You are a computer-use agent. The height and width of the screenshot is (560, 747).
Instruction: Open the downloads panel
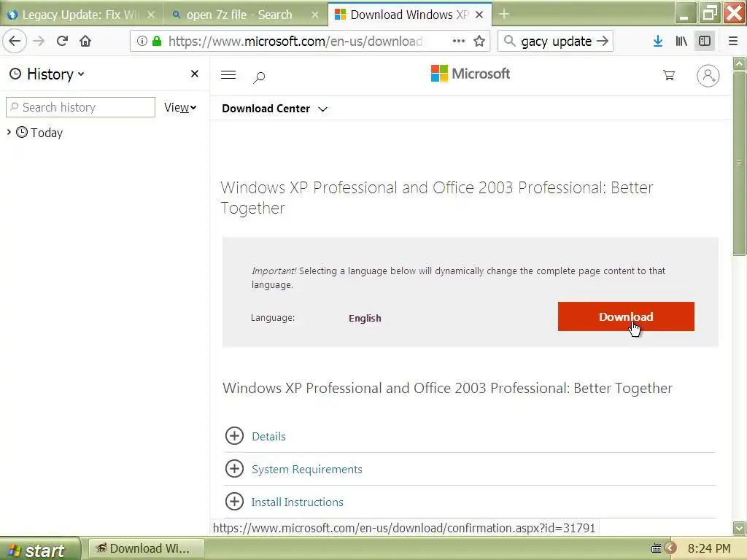point(658,41)
